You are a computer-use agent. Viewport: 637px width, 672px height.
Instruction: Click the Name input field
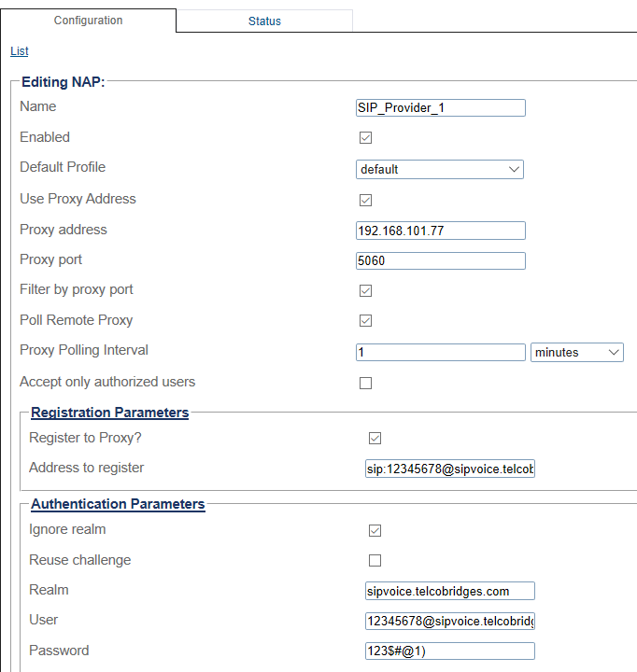tap(440, 107)
